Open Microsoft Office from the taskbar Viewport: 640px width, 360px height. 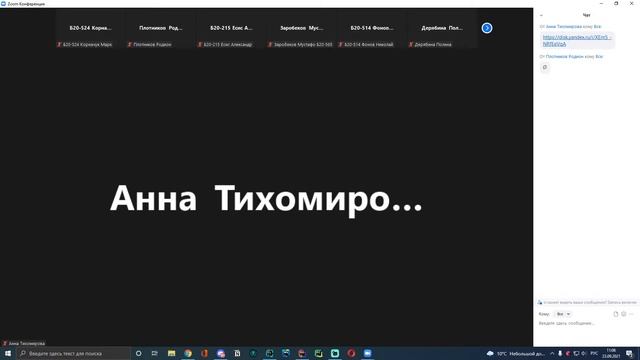pyautogui.click(x=204, y=353)
